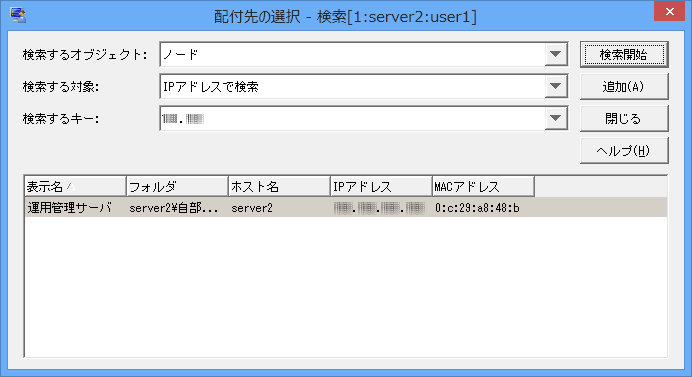This screenshot has height=377, width=692.
Task: Sort by ホスト名 column header
Action: tap(279, 187)
